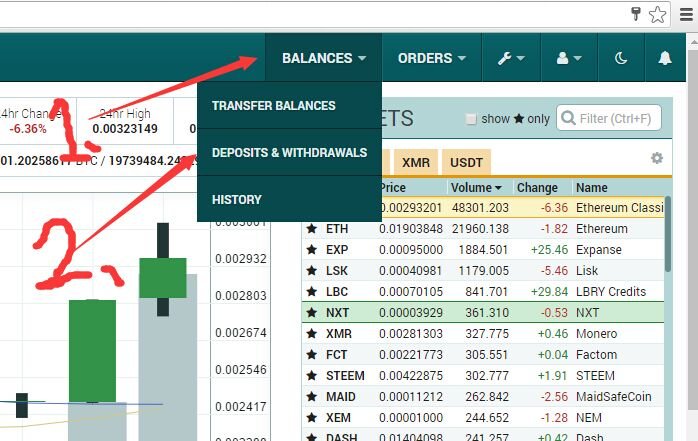Select the LSK market ticker

point(337,271)
